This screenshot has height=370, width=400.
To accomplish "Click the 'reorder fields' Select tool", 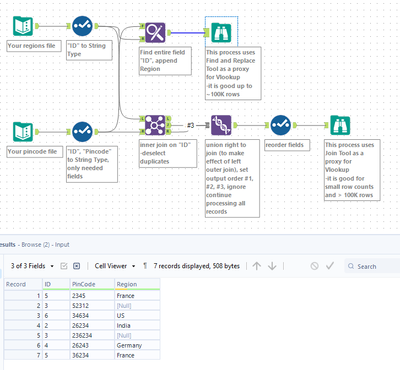I will (x=281, y=125).
